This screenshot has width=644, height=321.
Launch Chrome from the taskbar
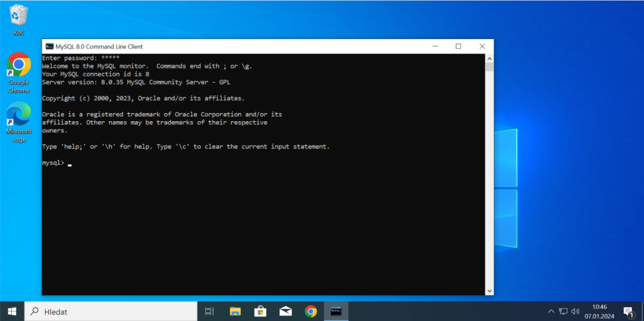click(x=310, y=312)
